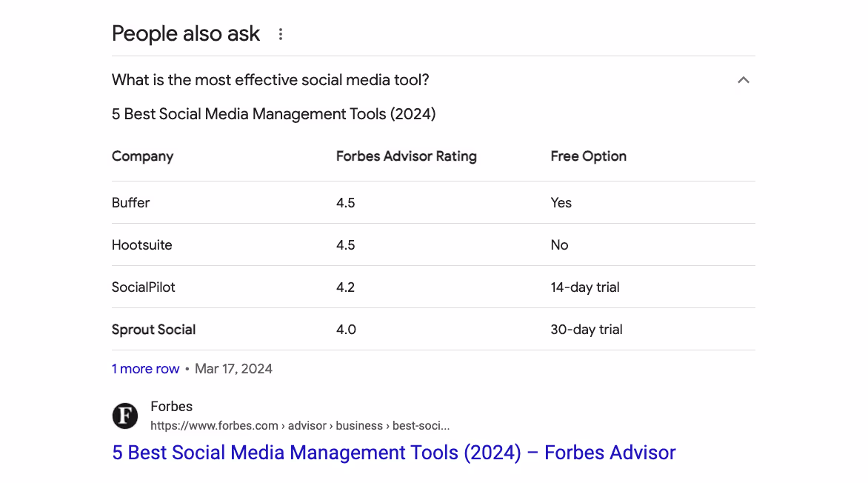Click the '14-day trial' cell
Screen dimensions: 868x483
[x=584, y=287]
